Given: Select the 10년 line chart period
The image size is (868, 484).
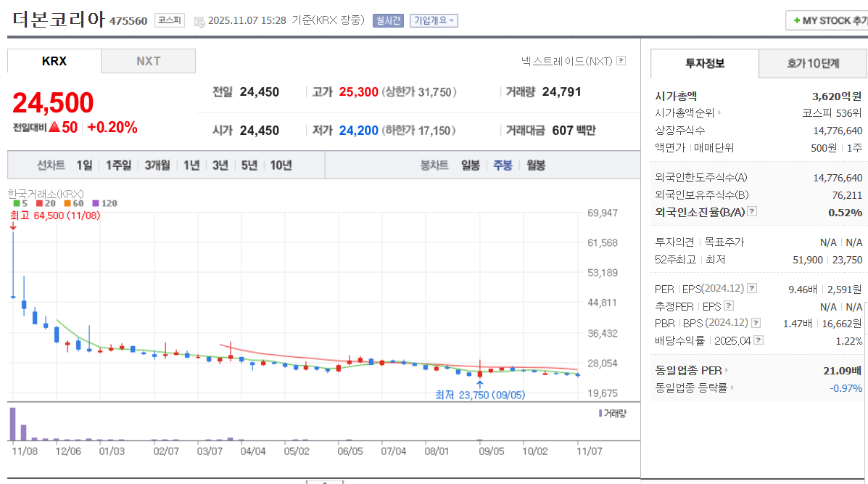Looking at the screenshot, I should click(x=281, y=165).
